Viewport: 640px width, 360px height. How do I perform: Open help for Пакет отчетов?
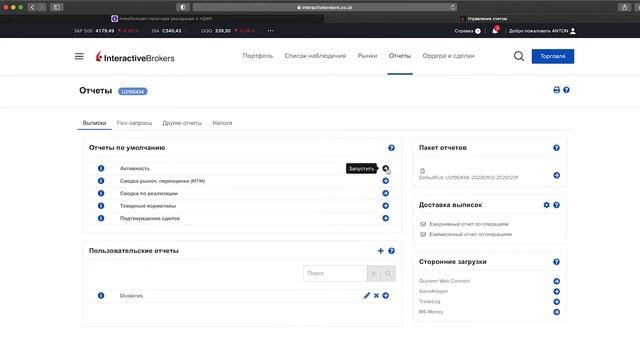pos(556,148)
